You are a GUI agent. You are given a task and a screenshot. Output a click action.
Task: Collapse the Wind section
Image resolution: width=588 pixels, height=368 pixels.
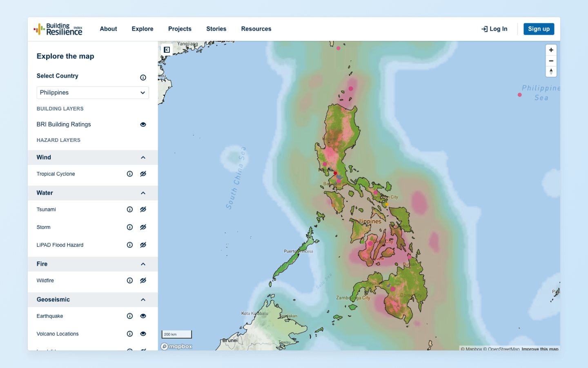(x=143, y=157)
